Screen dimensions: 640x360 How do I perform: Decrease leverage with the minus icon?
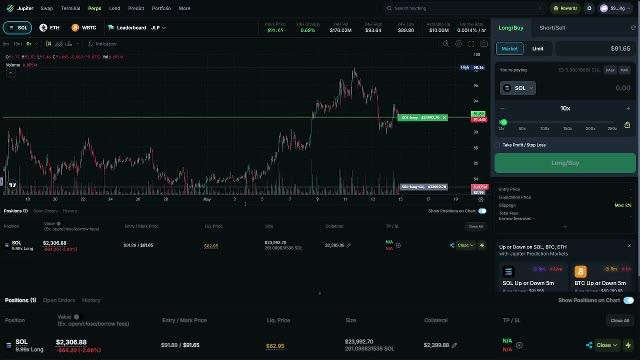(x=502, y=109)
